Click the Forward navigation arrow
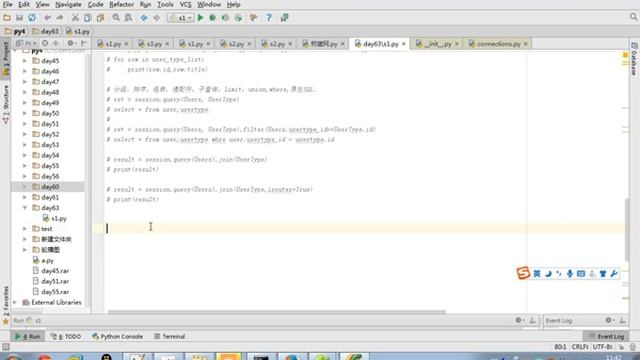 156,18
